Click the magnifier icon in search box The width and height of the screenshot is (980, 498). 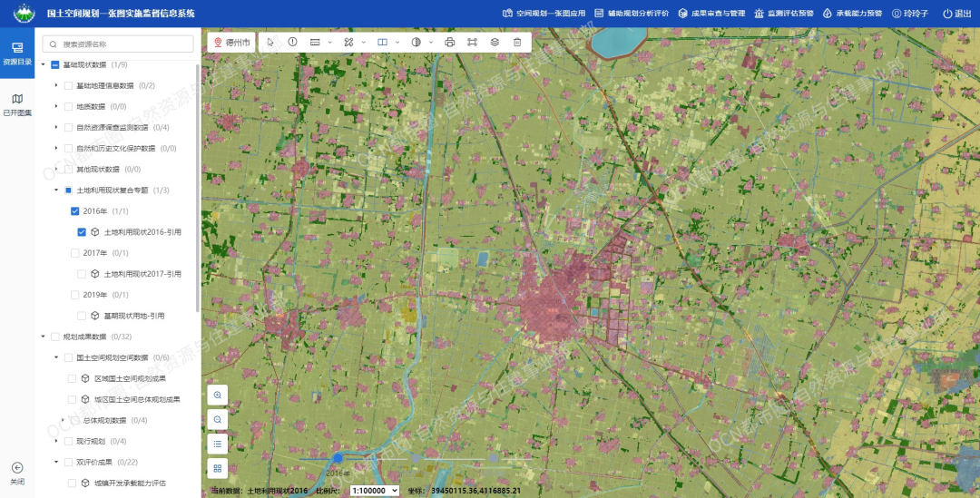pyautogui.click(x=54, y=44)
